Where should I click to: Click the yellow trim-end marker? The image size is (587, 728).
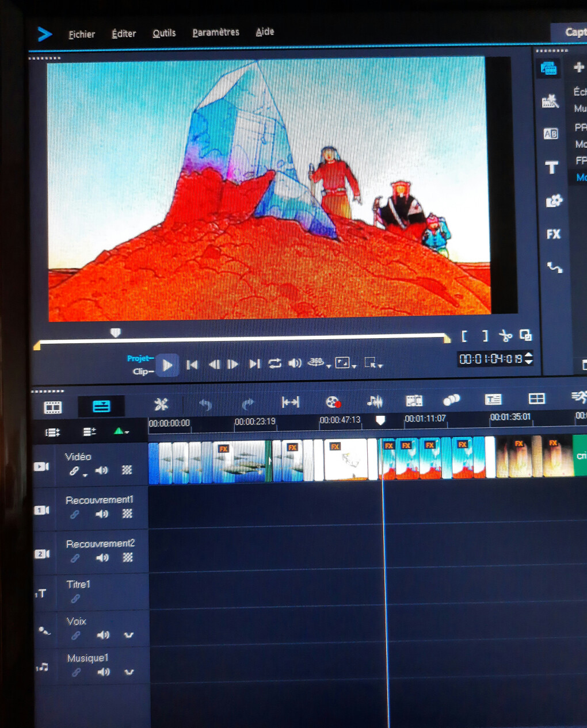coord(447,339)
